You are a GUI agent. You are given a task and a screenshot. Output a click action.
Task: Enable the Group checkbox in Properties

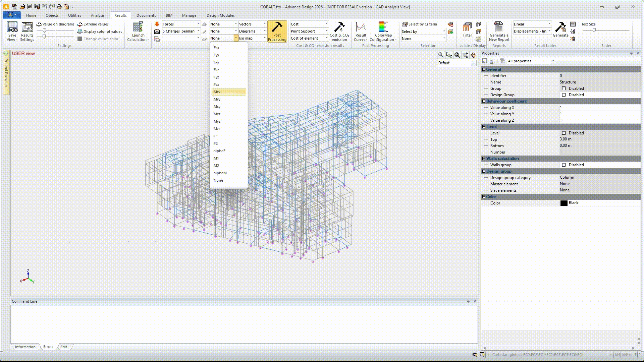coord(563,88)
